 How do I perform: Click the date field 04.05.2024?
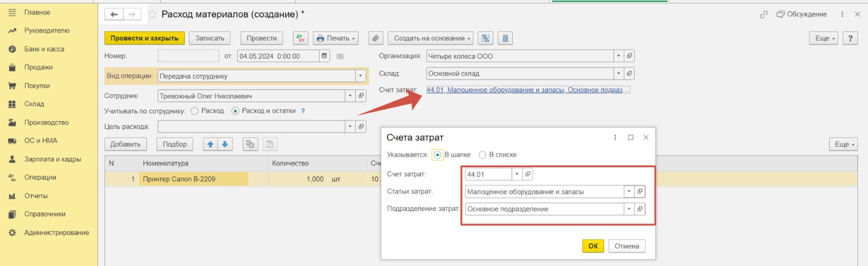coord(278,56)
